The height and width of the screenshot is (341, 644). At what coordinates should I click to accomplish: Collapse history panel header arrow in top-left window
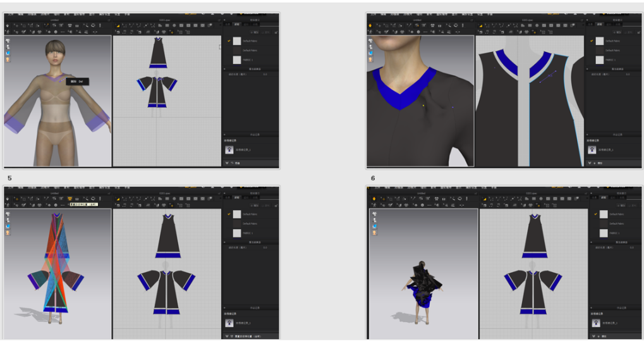[x=251, y=134]
